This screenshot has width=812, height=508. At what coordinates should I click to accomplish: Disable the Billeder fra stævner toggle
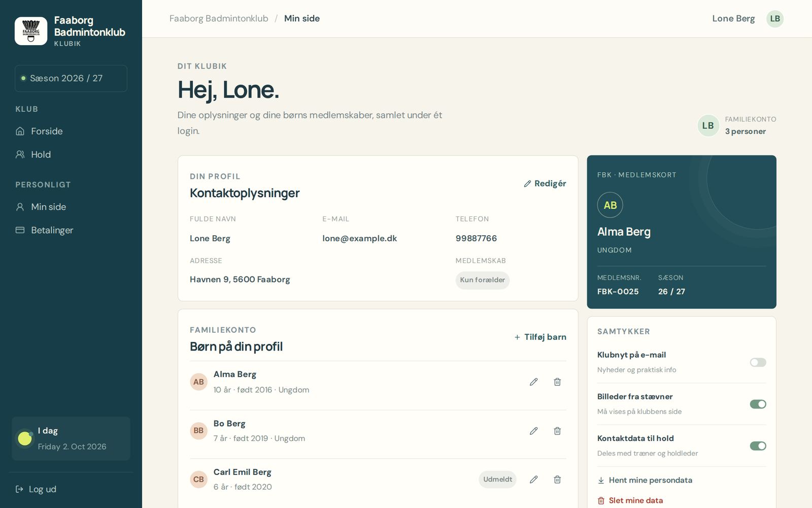[x=758, y=404]
